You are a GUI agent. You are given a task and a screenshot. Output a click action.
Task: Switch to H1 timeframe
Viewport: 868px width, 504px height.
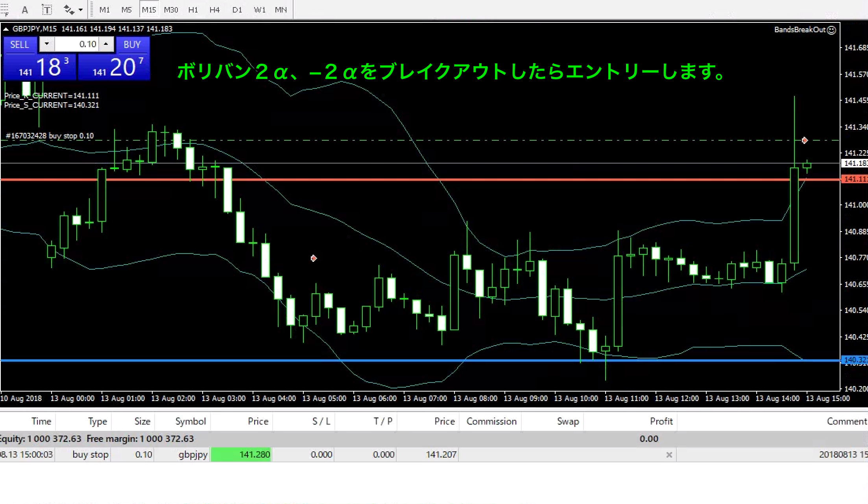pos(193,10)
